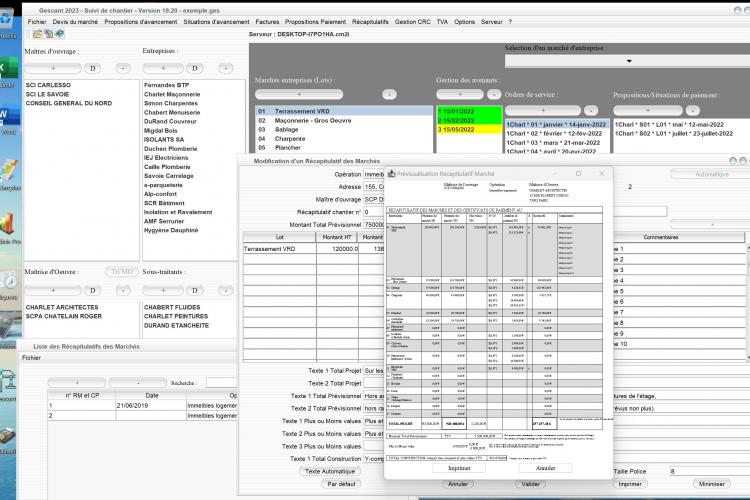Click the D button under Sous-traitants
Screen dimensions: 750x500
tap(195, 290)
